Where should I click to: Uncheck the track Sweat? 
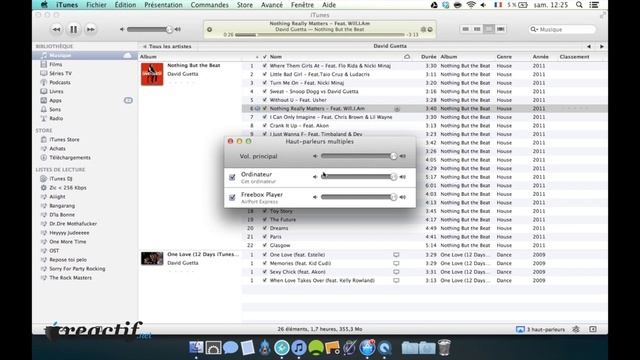264,91
